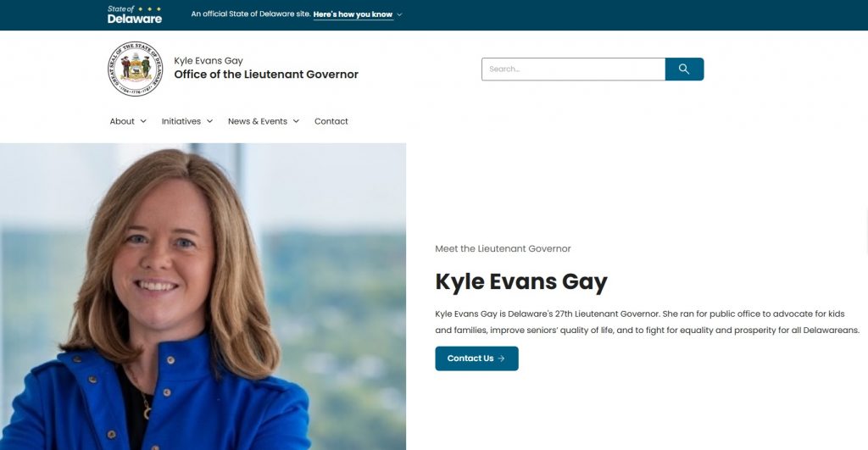Expand the Initiatives menu chevron
The image size is (868, 450).
click(x=210, y=121)
